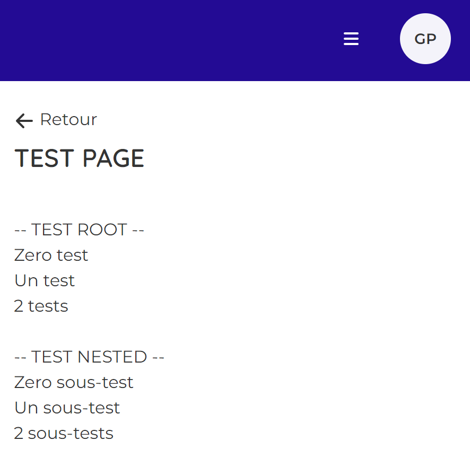Click the word ROOT in section title
470x476 pixels.
(x=102, y=230)
